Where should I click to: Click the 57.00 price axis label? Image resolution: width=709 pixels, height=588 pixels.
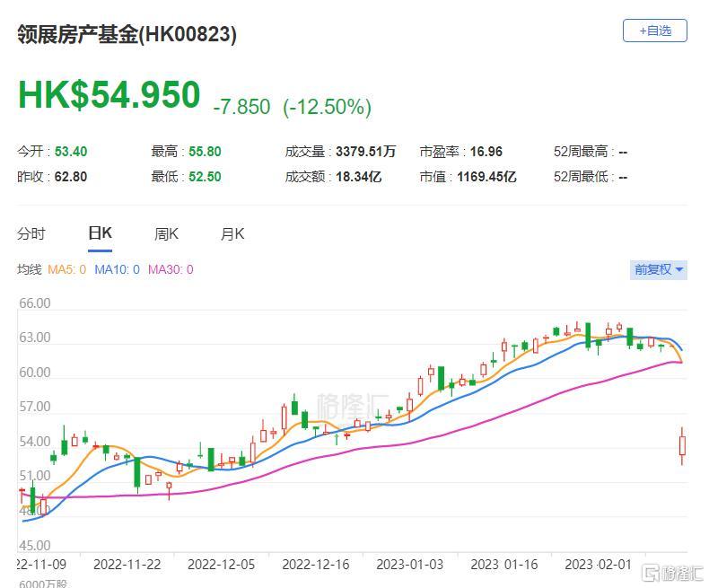coord(35,407)
